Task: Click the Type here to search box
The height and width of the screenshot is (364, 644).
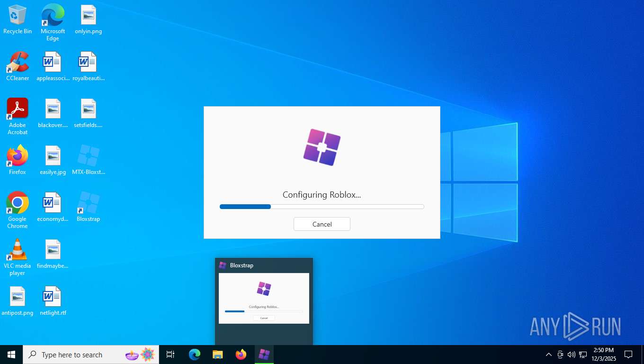Action: [91, 355]
